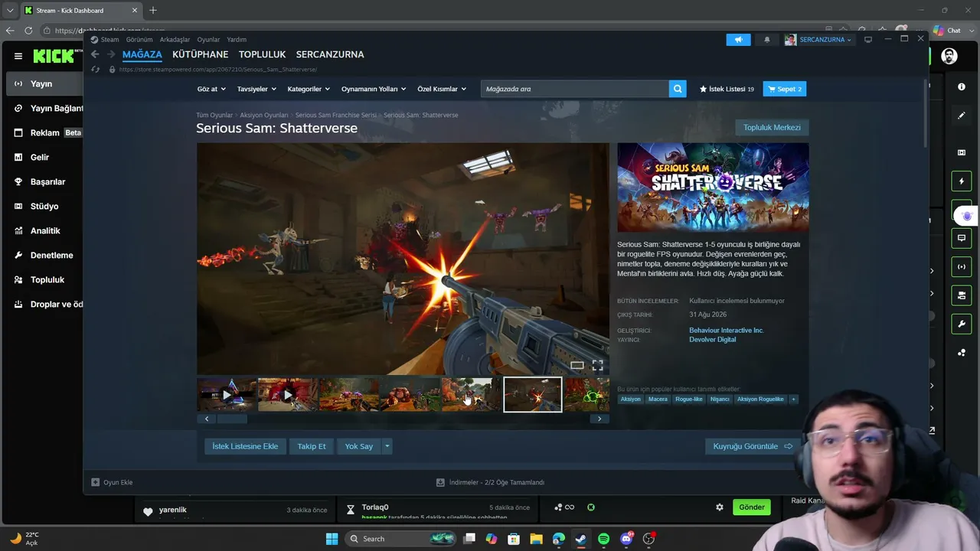Open SERCANZURNA profile tab
Viewport: 980px width, 551px height.
[330, 54]
